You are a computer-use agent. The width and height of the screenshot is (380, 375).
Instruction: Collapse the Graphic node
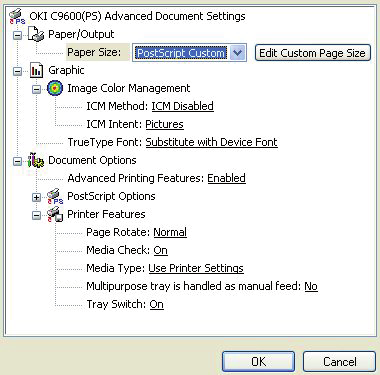(17, 71)
